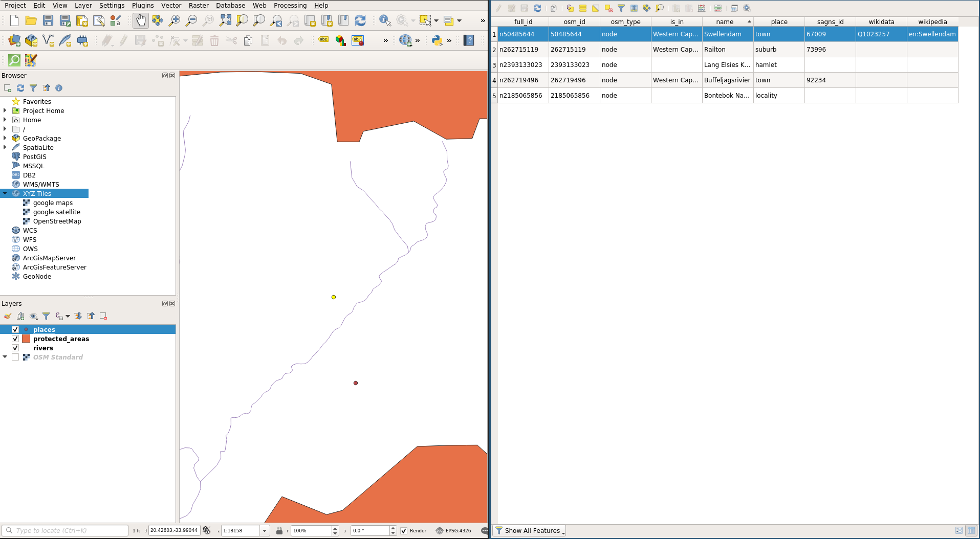This screenshot has width=980, height=539.
Task: Filter legend by map content
Action: point(46,316)
